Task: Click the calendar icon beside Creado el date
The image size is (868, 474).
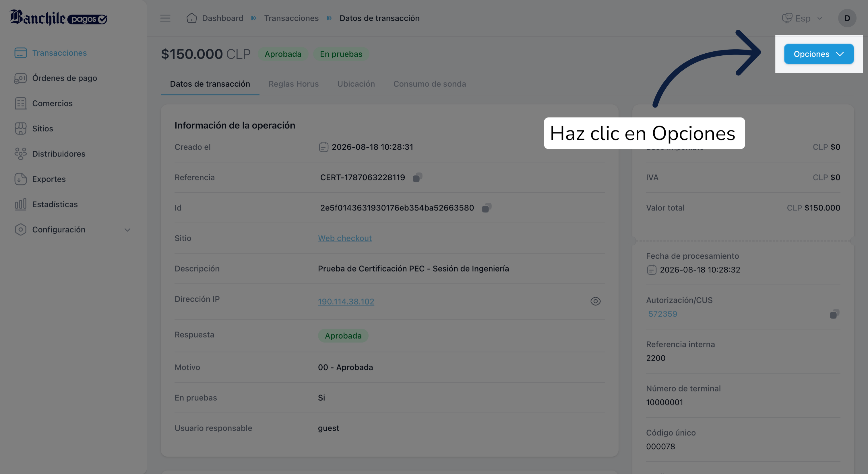Action: pyautogui.click(x=323, y=147)
